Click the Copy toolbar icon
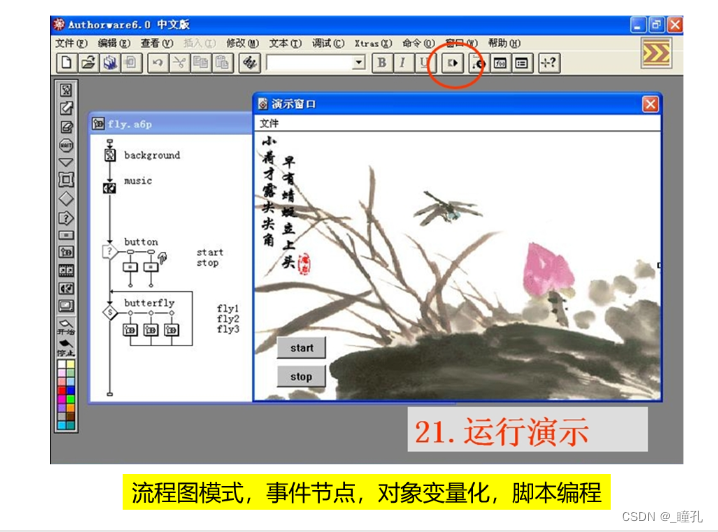Screen dimensions: 718x532 coord(201,63)
